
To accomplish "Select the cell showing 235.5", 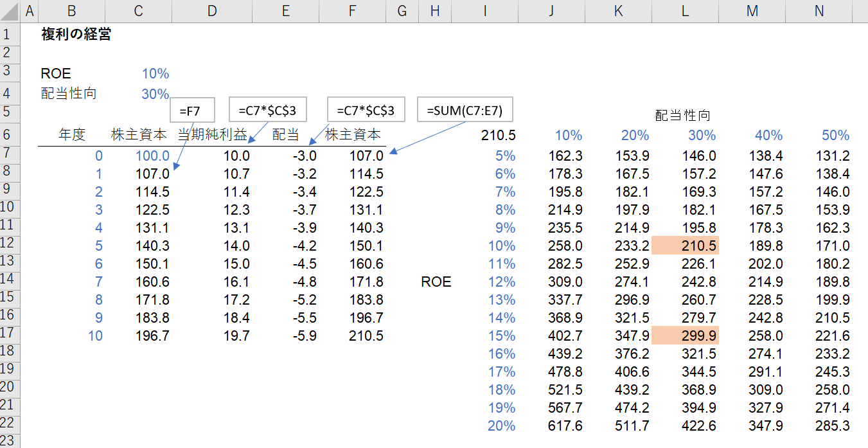I will (x=565, y=227).
